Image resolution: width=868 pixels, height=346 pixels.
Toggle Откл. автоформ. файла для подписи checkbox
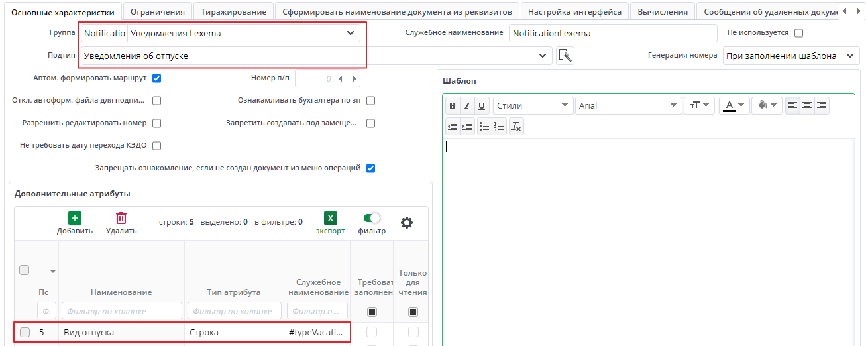(x=157, y=101)
